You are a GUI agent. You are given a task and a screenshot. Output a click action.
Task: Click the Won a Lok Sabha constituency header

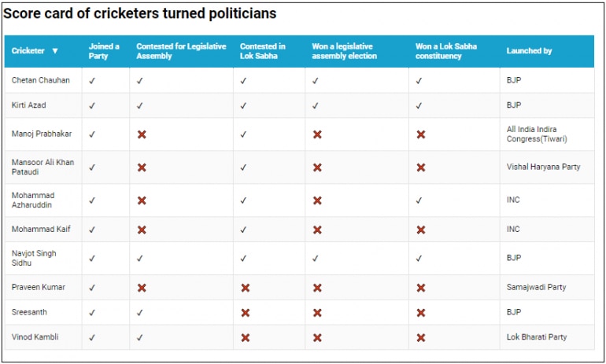446,51
